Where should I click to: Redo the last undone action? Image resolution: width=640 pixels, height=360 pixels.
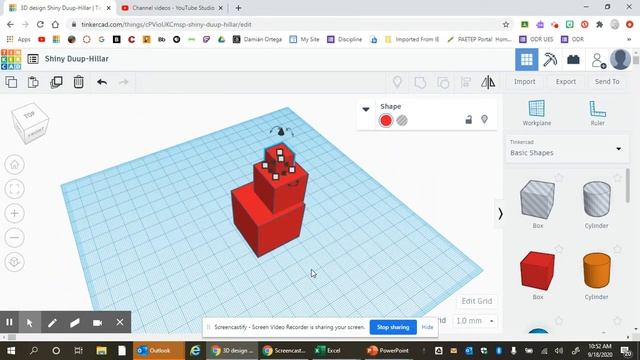pyautogui.click(x=124, y=82)
